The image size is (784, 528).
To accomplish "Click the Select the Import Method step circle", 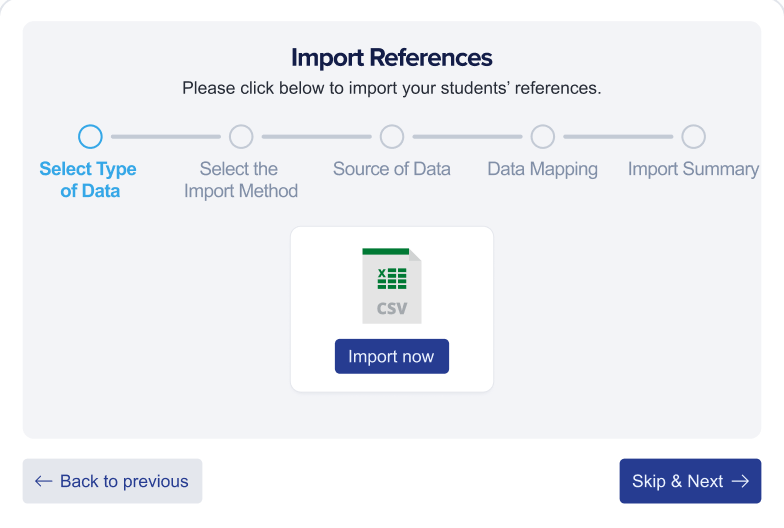I will click(241, 137).
